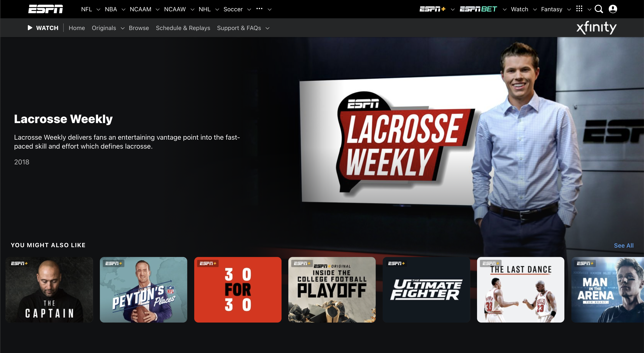Select Home in the Watch submenu
Image resolution: width=644 pixels, height=353 pixels.
[77, 28]
